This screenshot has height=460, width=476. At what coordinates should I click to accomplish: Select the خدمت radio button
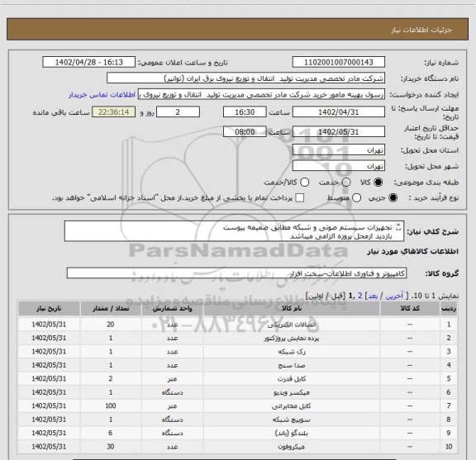[x=346, y=182]
